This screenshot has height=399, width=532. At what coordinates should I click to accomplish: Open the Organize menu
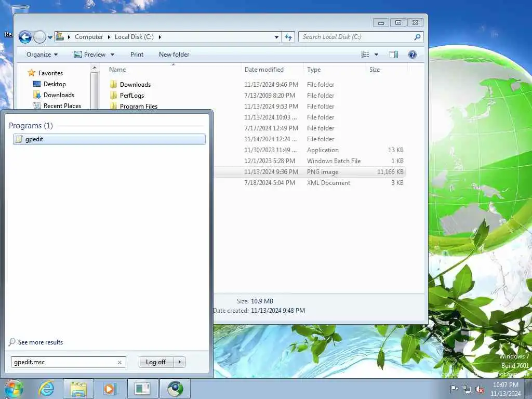click(x=42, y=55)
